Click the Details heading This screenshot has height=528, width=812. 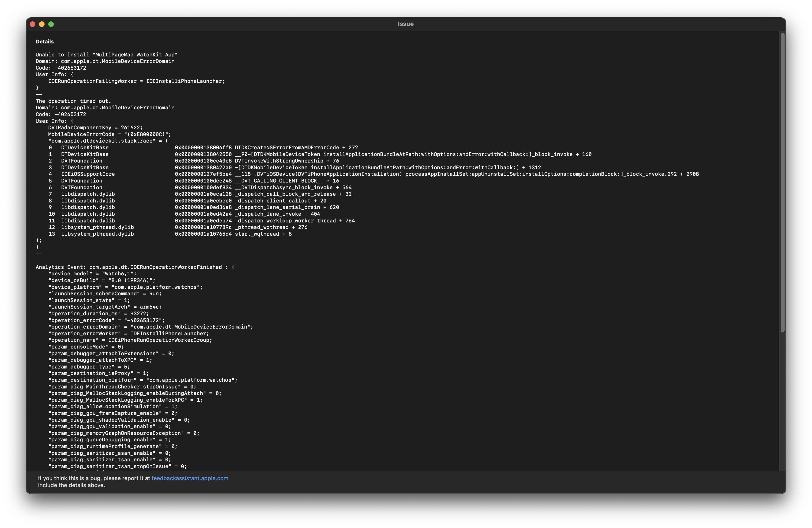pos(45,42)
